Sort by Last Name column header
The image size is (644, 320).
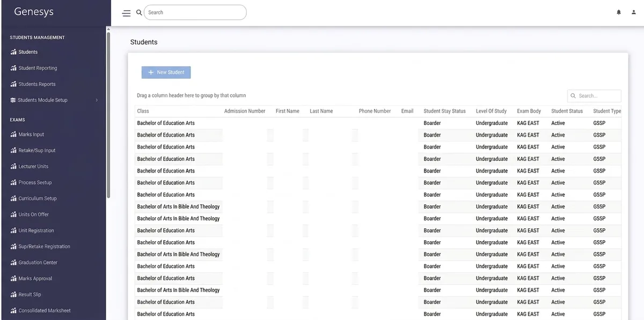(x=321, y=111)
